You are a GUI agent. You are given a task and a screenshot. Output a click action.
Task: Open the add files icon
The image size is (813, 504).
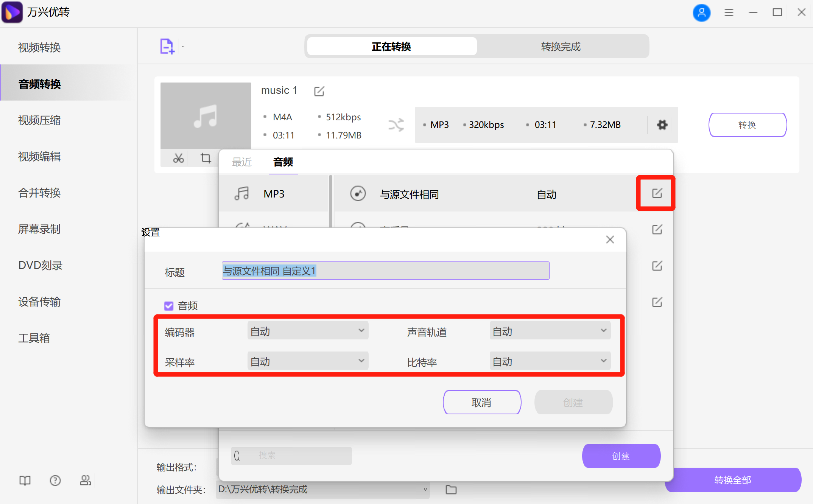pos(167,46)
